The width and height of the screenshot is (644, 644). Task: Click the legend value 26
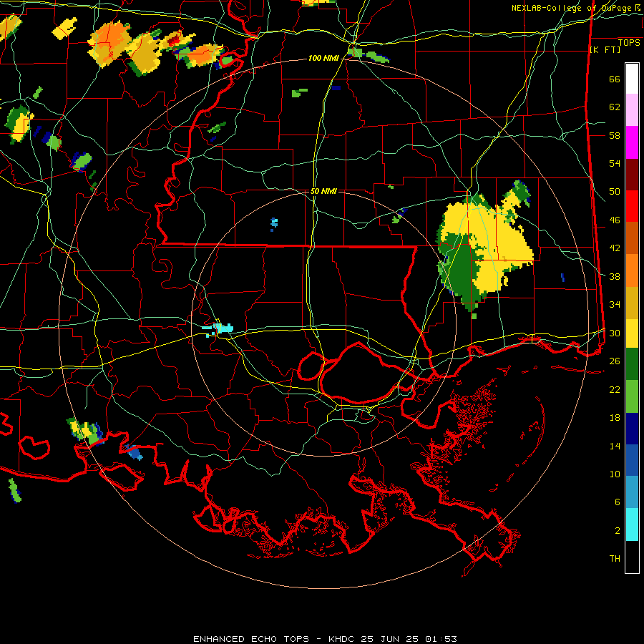[615, 361]
